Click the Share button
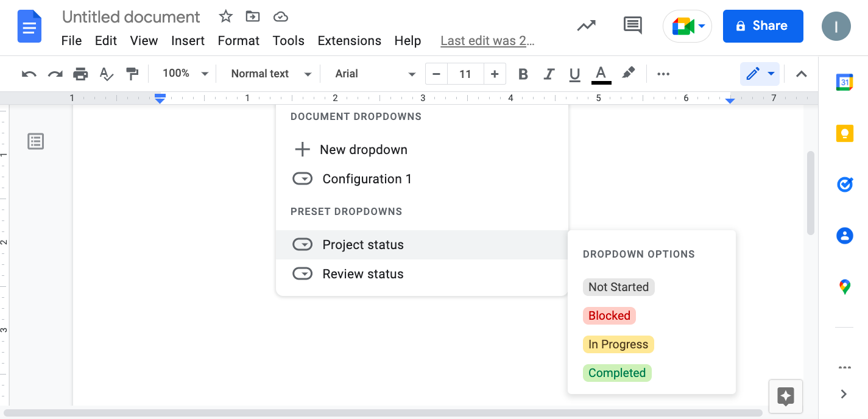The height and width of the screenshot is (419, 868). point(763,26)
